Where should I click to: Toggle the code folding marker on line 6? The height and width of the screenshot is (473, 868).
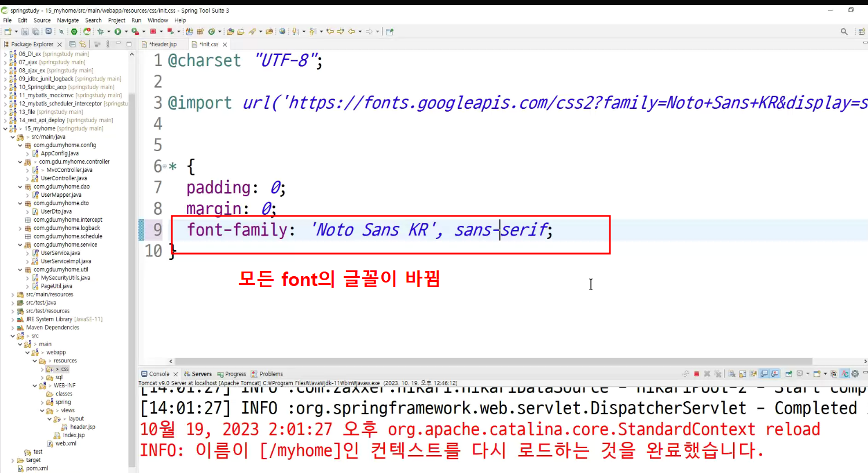pos(164,166)
